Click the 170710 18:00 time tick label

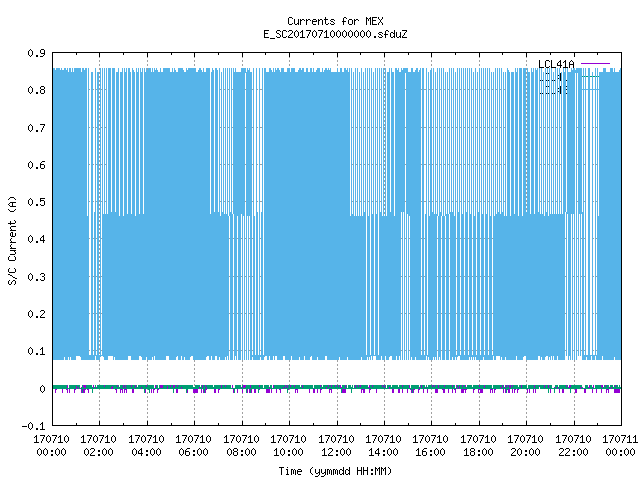[x=478, y=446]
